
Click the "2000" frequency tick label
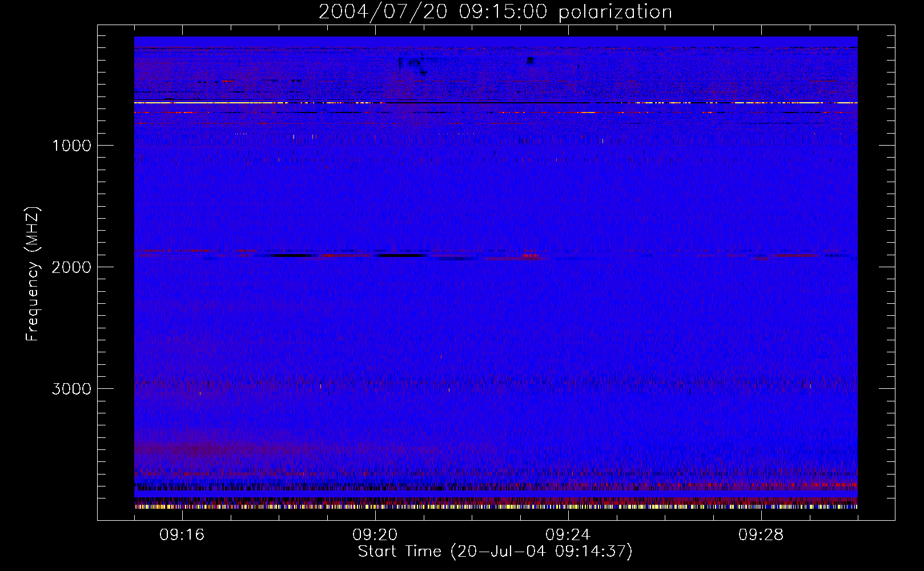(x=71, y=267)
